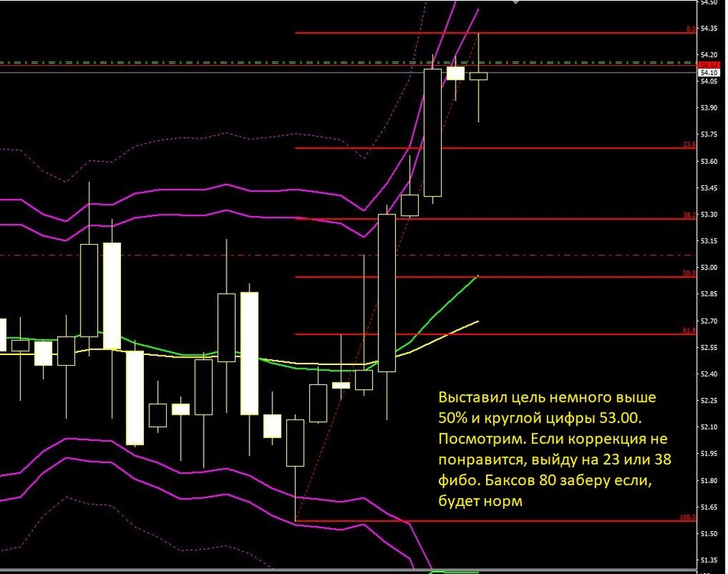Click price scale value 52.10
The image size is (728, 574).
pos(709,427)
